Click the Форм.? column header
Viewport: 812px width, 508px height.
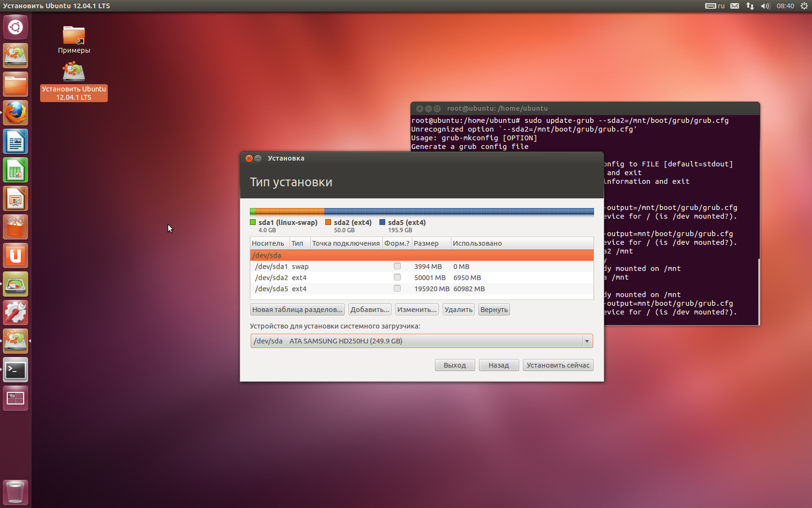point(397,243)
